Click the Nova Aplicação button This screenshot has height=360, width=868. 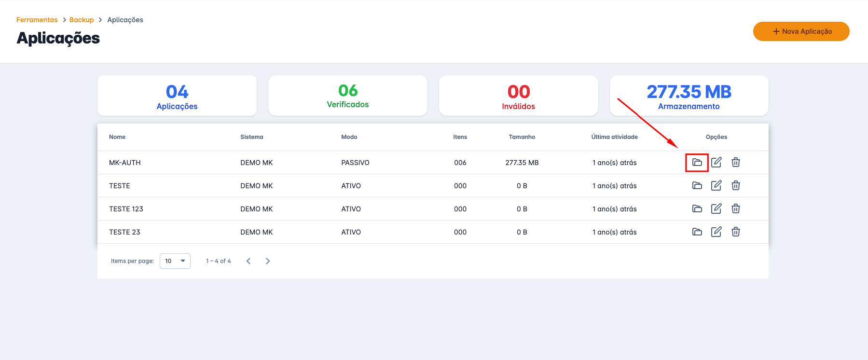[x=801, y=31]
